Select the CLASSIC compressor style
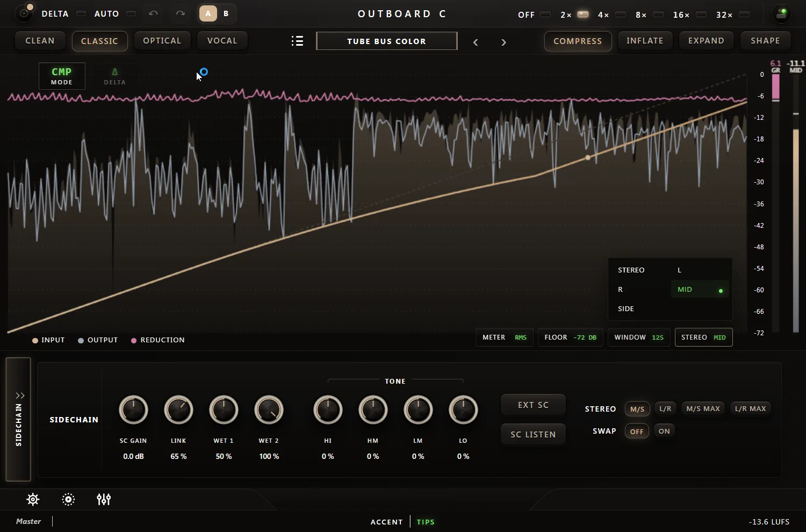The image size is (806, 532). click(x=99, y=41)
